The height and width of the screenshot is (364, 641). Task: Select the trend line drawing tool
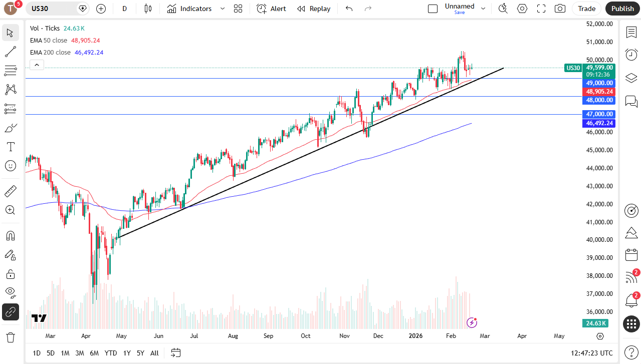pyautogui.click(x=10, y=52)
